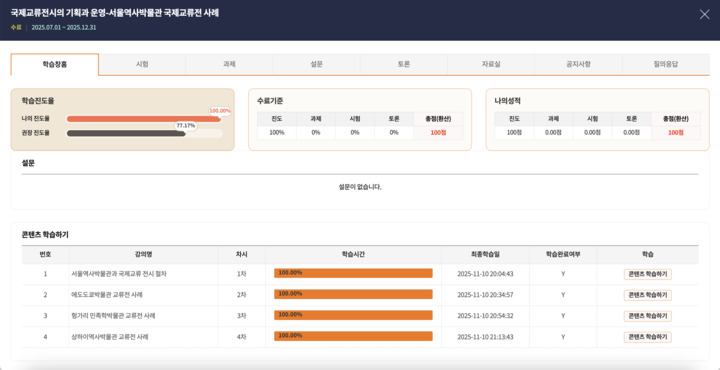Click 콘텐츠 학습하기 for 헝가리 민족학박물관 lecture
The height and width of the screenshot is (370, 720).
[x=647, y=316]
